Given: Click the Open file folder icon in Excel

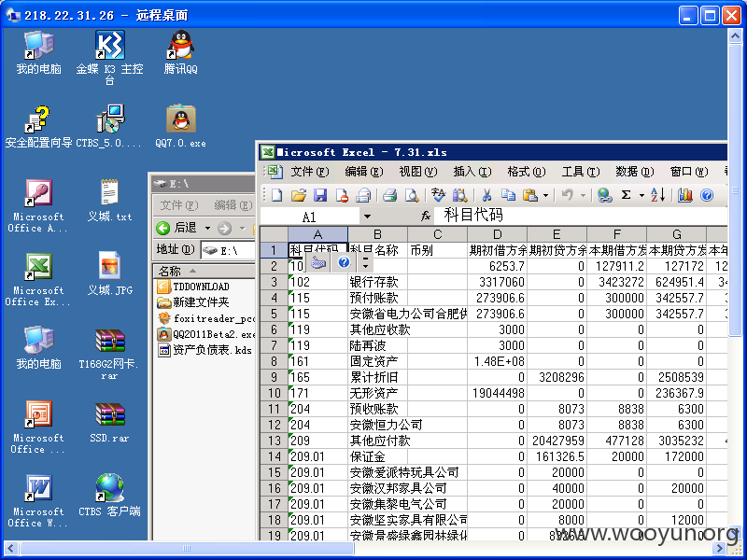Looking at the screenshot, I should click(299, 195).
